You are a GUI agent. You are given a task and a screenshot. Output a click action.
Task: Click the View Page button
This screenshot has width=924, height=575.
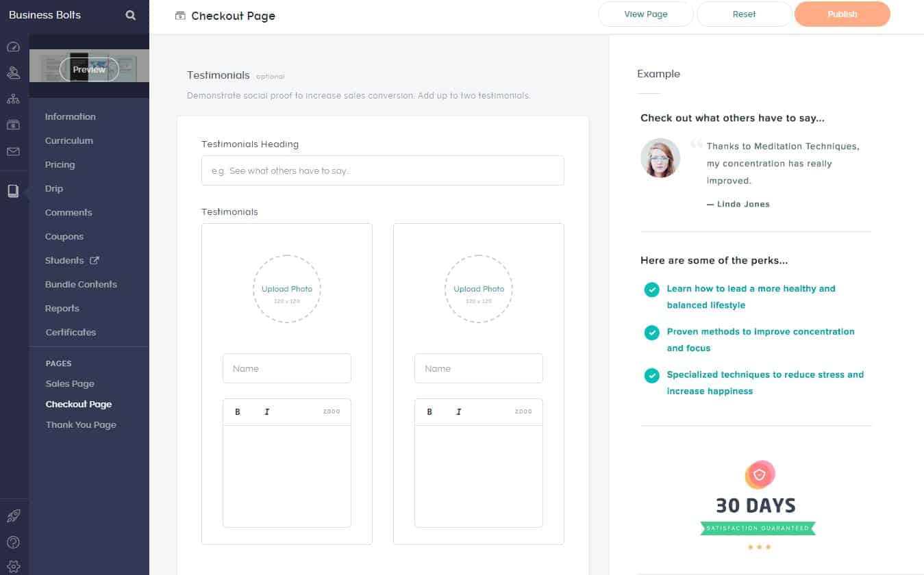point(645,14)
